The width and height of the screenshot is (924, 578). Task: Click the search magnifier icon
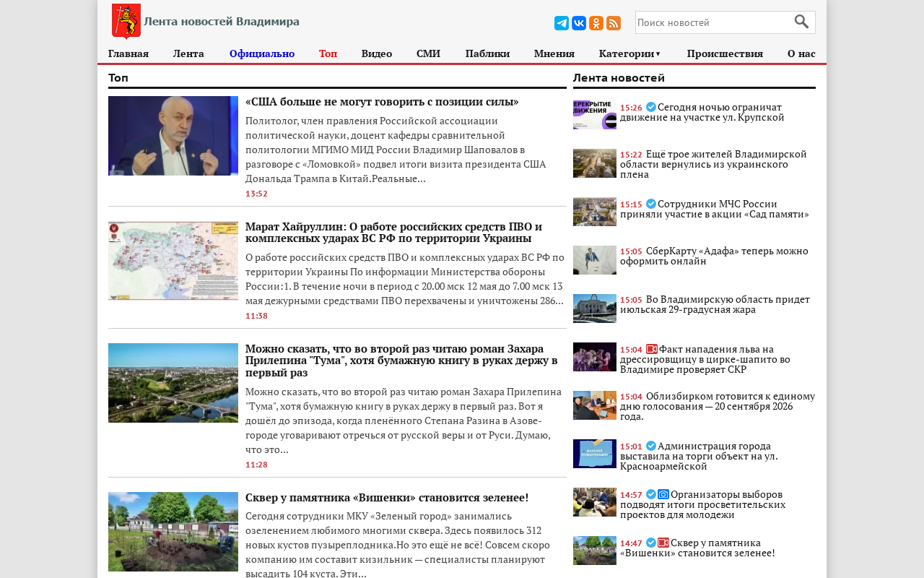coord(801,22)
